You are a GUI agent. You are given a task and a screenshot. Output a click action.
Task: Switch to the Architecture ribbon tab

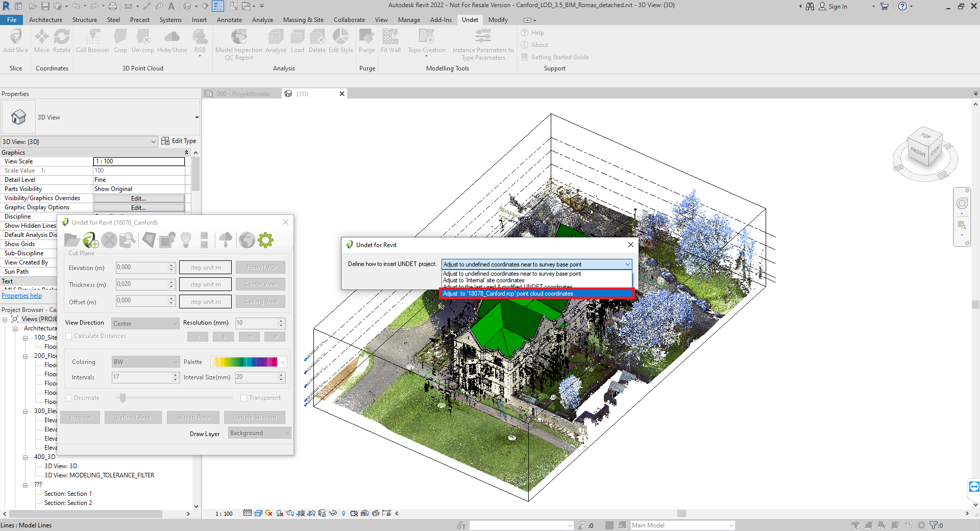(x=45, y=19)
